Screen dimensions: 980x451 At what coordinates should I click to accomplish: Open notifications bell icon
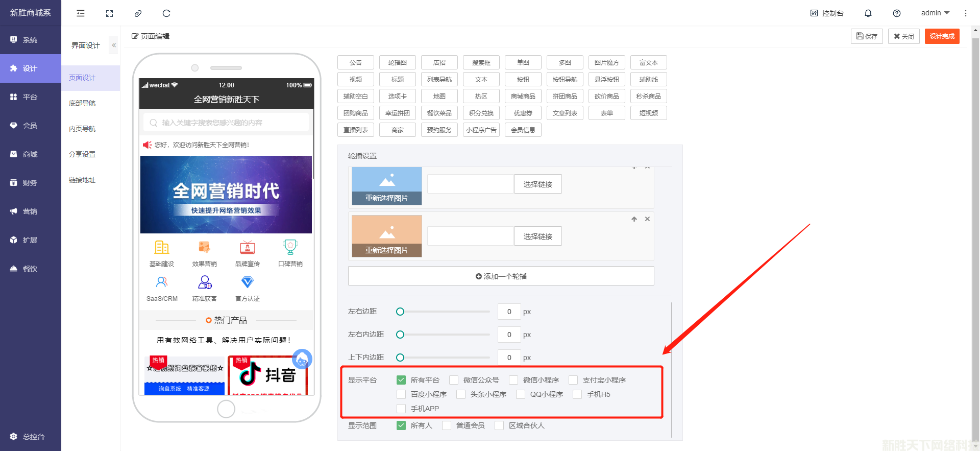[868, 13]
